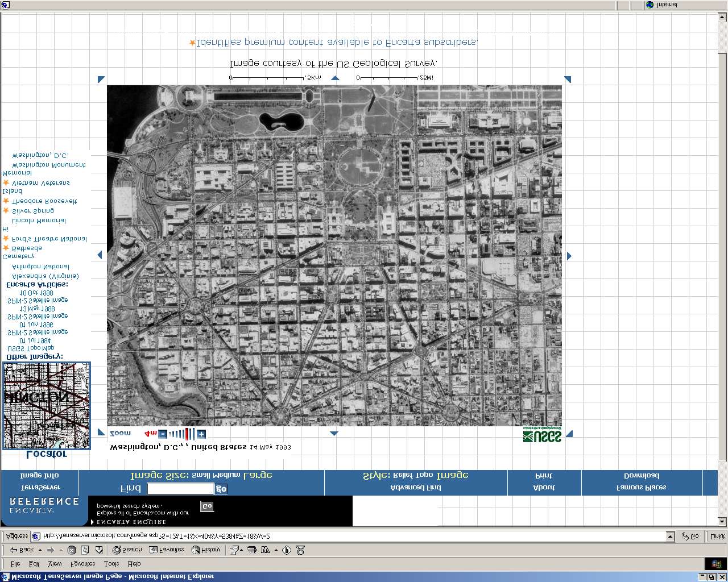Zoom out with the minus icon
Screen dimensions: 728x582
coord(163,435)
